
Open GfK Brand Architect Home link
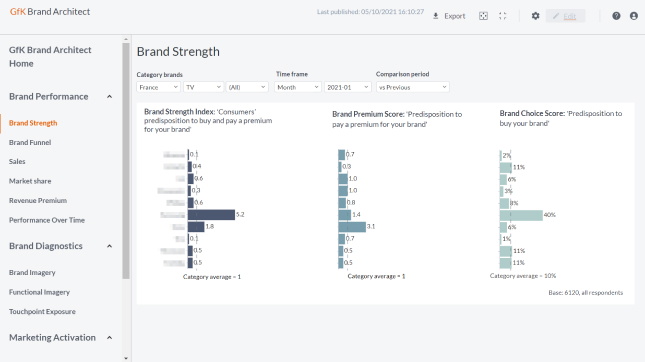coord(50,57)
